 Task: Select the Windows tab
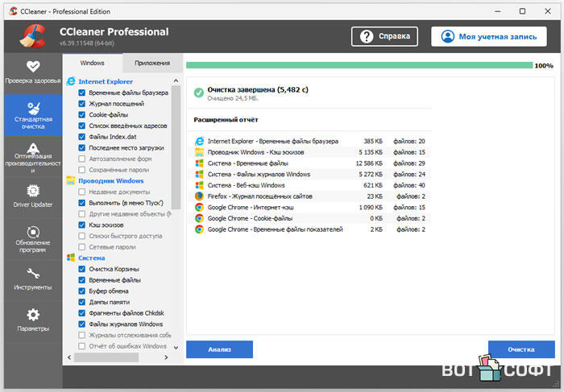pos(92,63)
